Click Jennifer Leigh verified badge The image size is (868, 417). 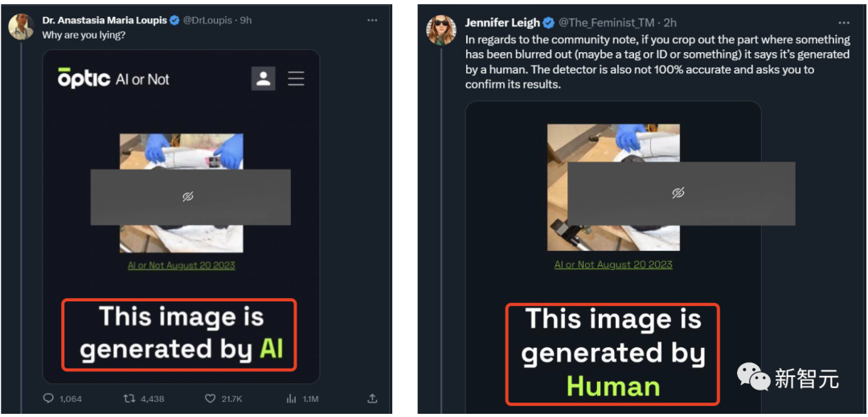click(548, 22)
